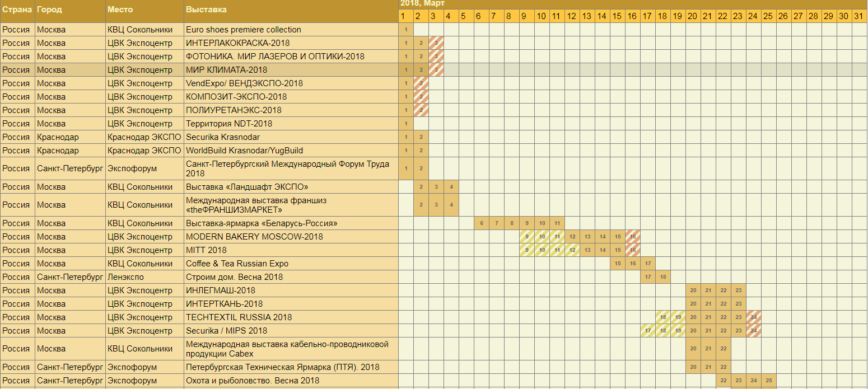Viewport: 868px width, 389px height.
Task: Click striped day 3 cell of ИНТЕРЛАКОКРАСКА-2018
Action: click(x=436, y=43)
